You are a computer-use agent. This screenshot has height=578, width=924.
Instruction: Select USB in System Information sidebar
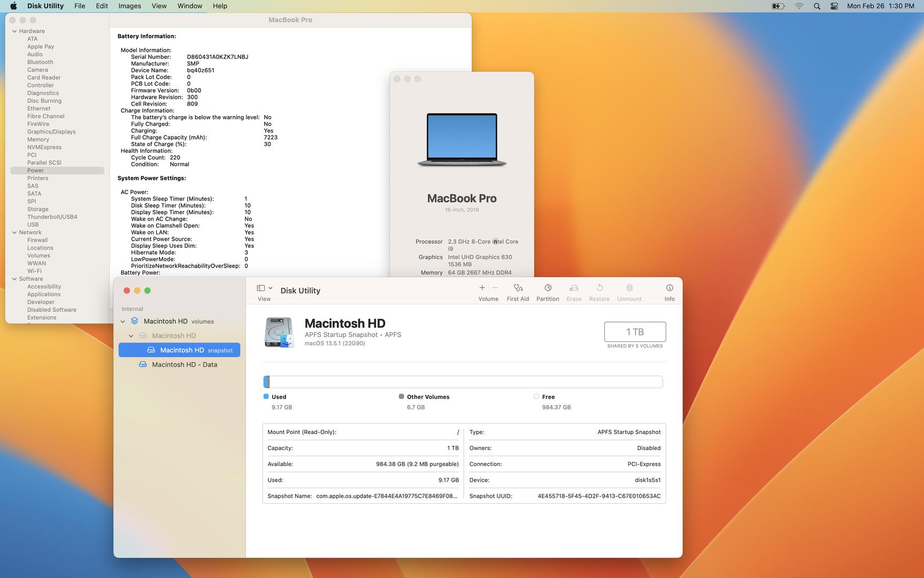click(x=33, y=225)
